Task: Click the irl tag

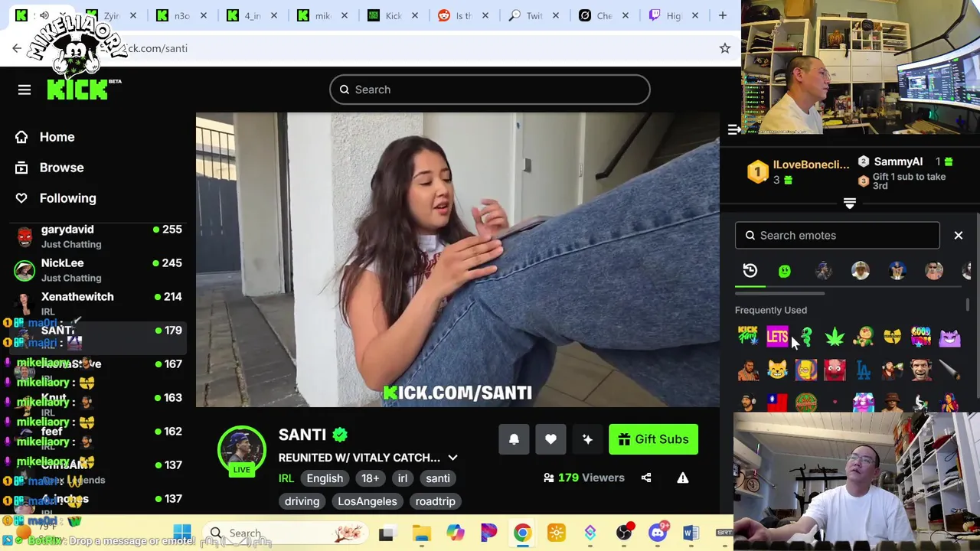Action: tap(402, 478)
